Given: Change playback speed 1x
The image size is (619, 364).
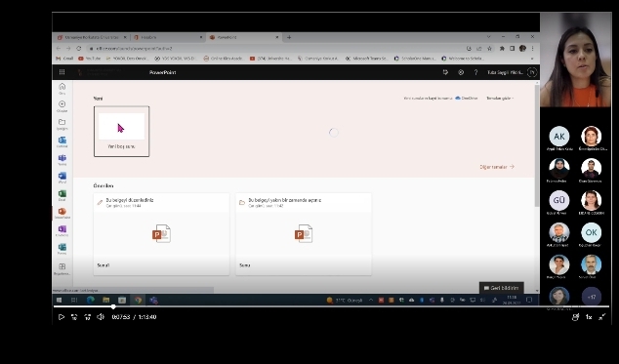Looking at the screenshot, I should tap(589, 317).
